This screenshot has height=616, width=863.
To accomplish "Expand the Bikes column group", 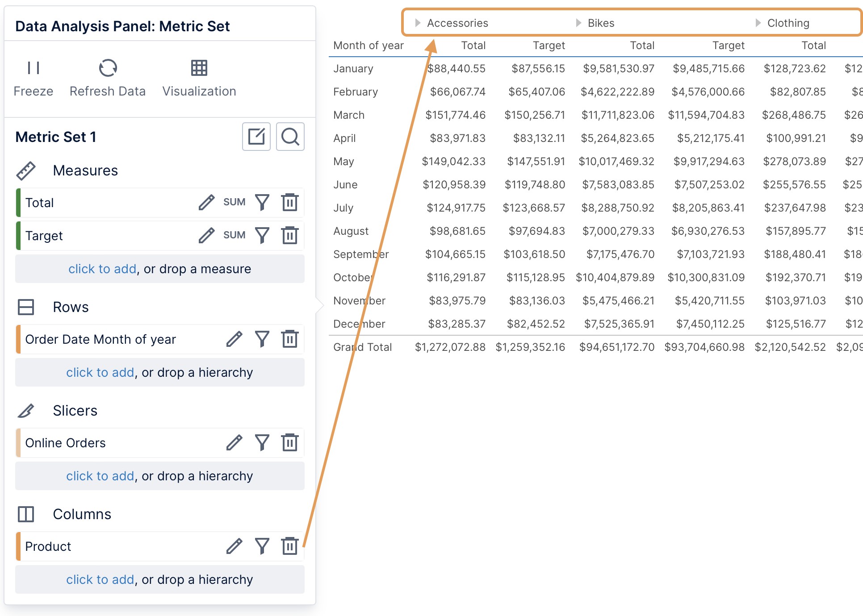I will click(578, 23).
